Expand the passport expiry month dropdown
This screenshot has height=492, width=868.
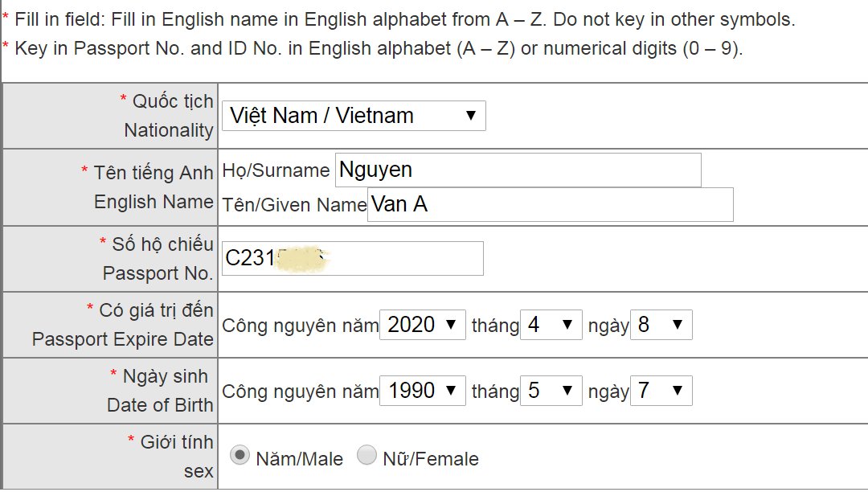click(x=551, y=325)
